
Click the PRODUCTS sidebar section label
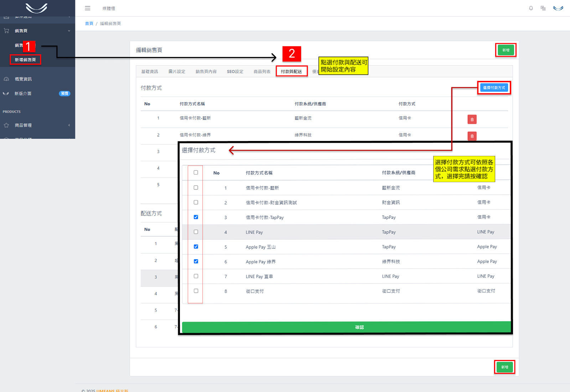click(x=12, y=112)
